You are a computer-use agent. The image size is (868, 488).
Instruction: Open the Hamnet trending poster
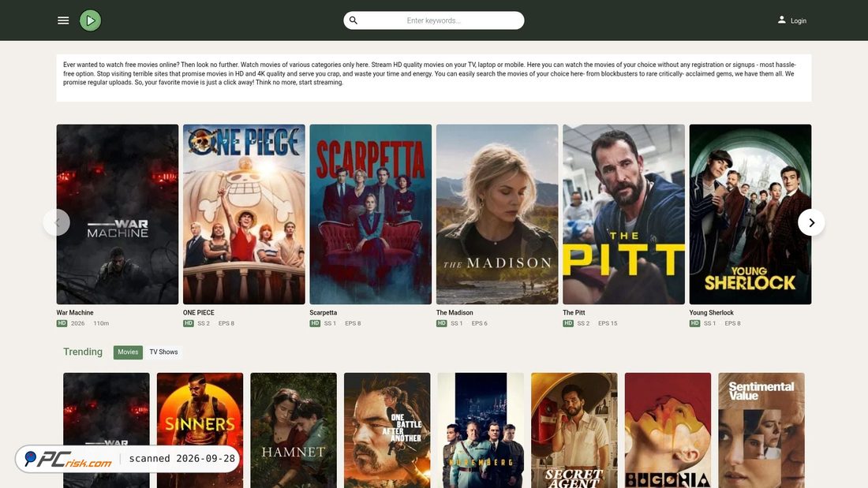pos(294,430)
